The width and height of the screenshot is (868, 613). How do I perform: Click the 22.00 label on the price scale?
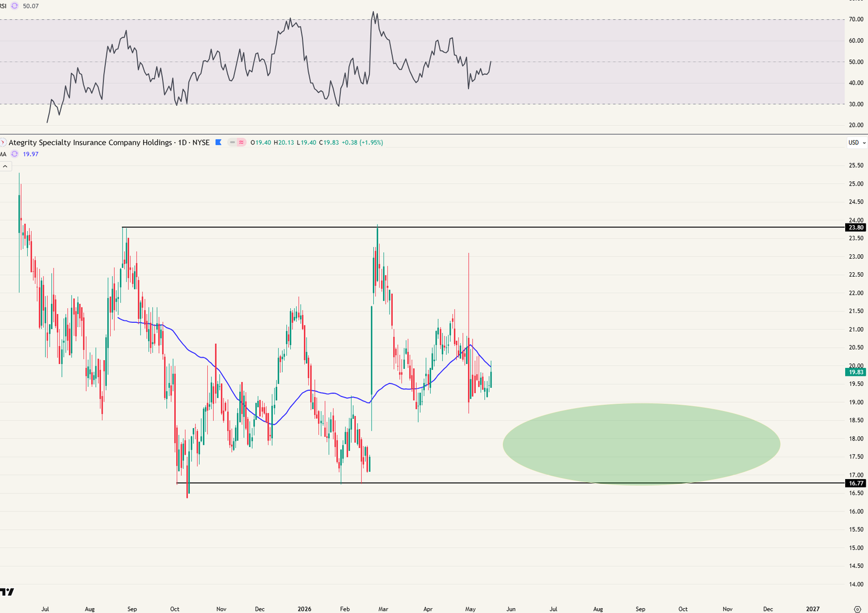(x=856, y=293)
